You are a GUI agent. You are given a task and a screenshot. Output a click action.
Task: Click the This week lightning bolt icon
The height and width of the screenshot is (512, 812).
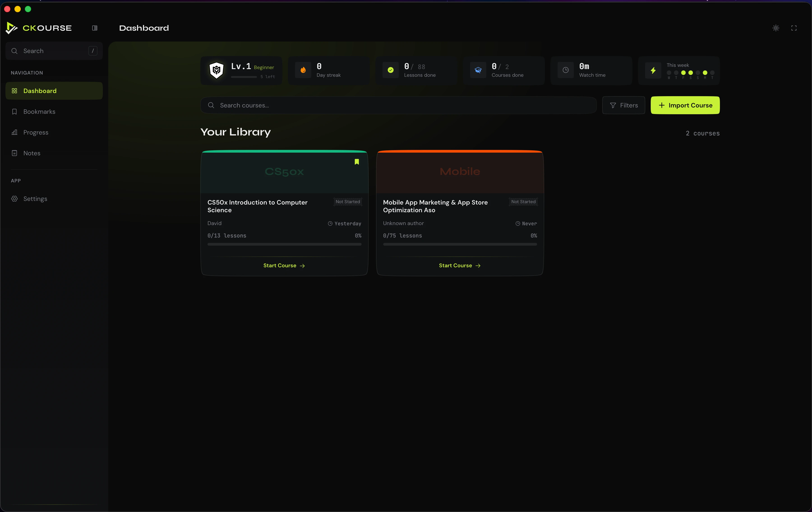click(653, 70)
